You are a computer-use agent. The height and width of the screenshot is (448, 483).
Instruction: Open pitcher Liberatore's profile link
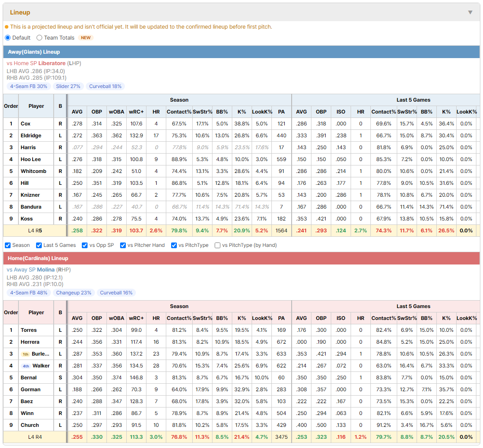pos(52,63)
